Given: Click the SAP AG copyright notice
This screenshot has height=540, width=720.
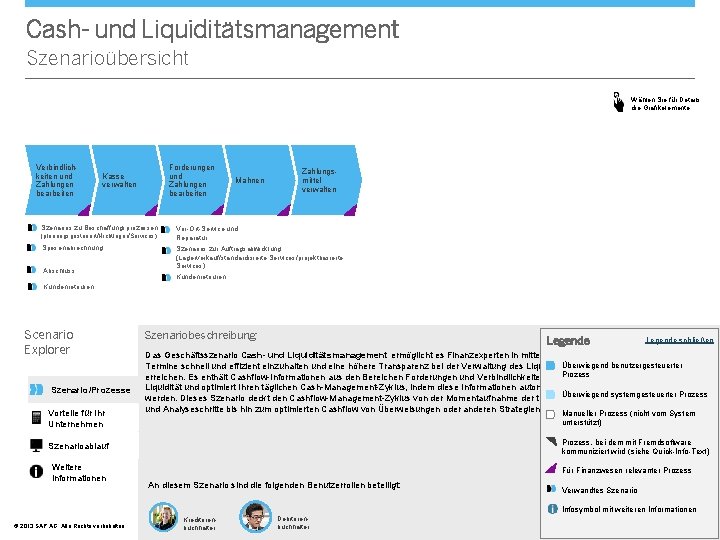Looking at the screenshot, I should (x=69, y=526).
